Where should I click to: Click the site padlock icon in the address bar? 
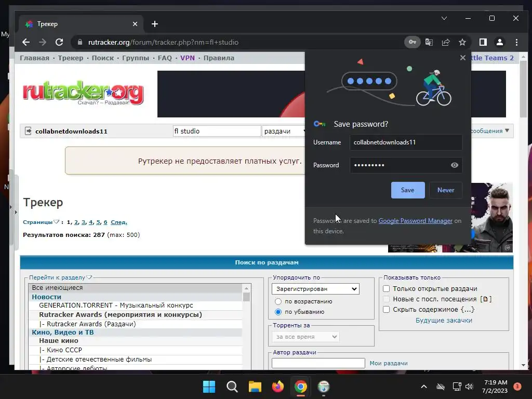(80, 42)
